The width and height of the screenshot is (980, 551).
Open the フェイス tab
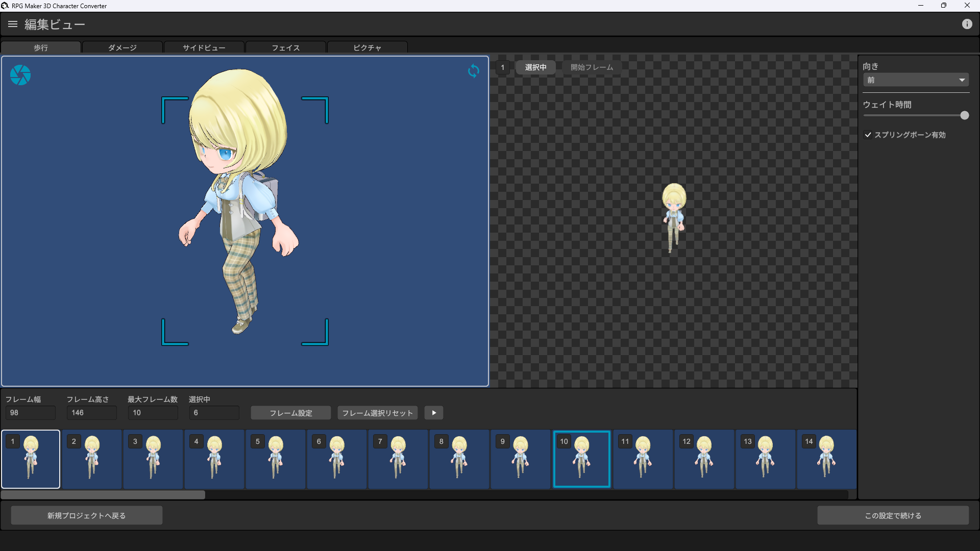tap(286, 47)
